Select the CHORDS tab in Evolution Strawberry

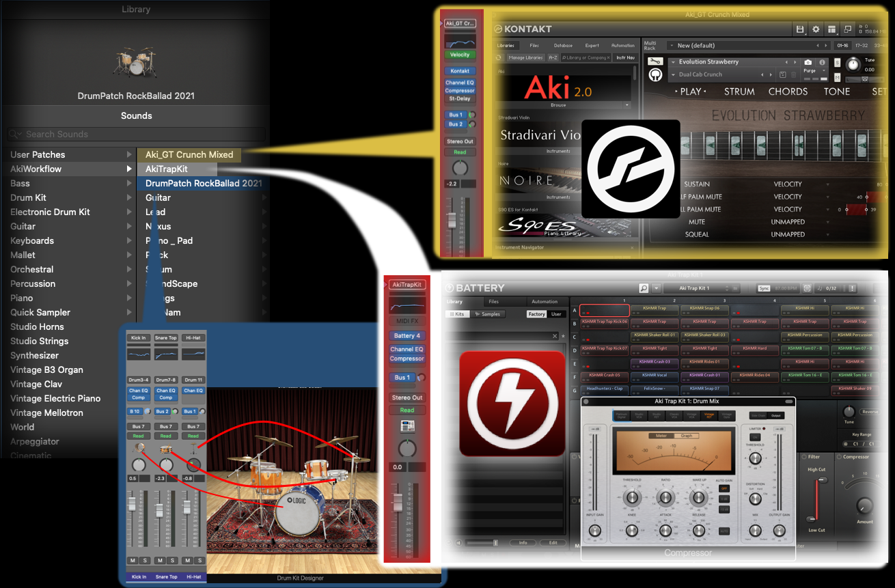tap(788, 92)
